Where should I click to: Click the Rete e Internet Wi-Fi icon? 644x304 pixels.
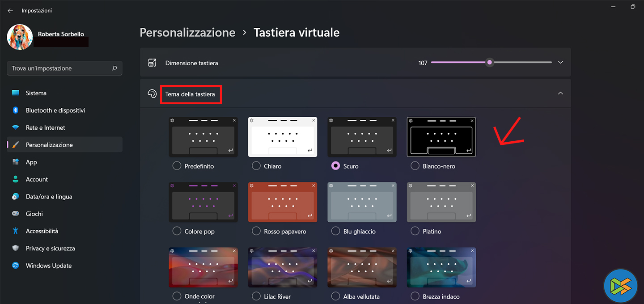point(16,127)
